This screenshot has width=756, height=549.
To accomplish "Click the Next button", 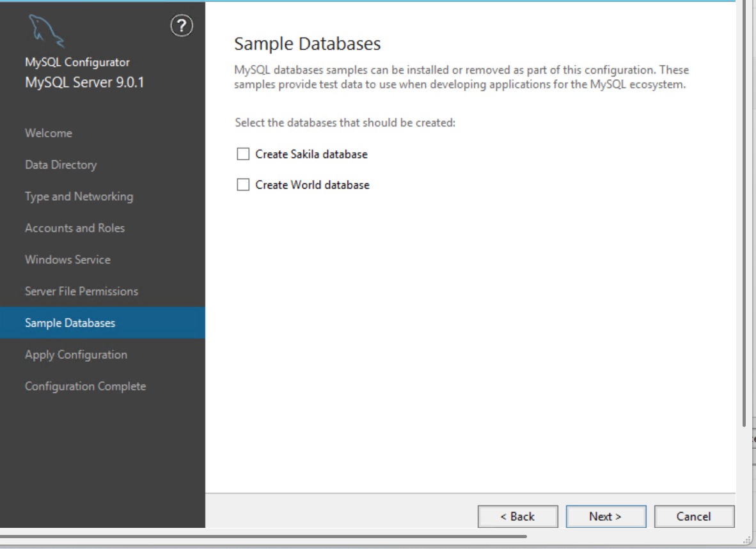I will coord(606,516).
